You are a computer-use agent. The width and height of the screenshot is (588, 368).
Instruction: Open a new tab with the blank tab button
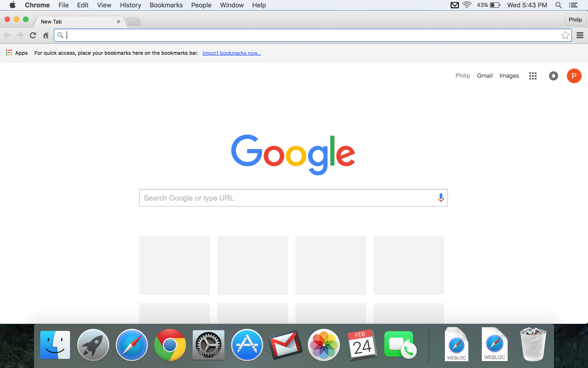click(x=134, y=22)
